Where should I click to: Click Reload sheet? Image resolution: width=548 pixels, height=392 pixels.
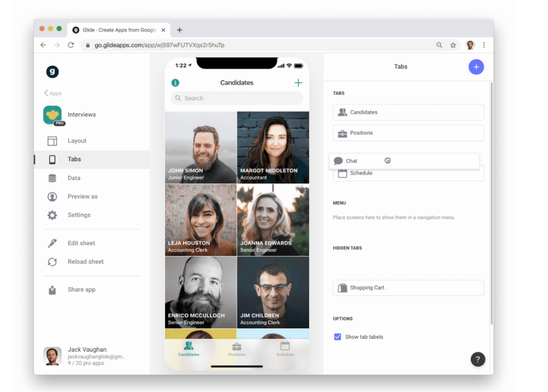coord(86,262)
